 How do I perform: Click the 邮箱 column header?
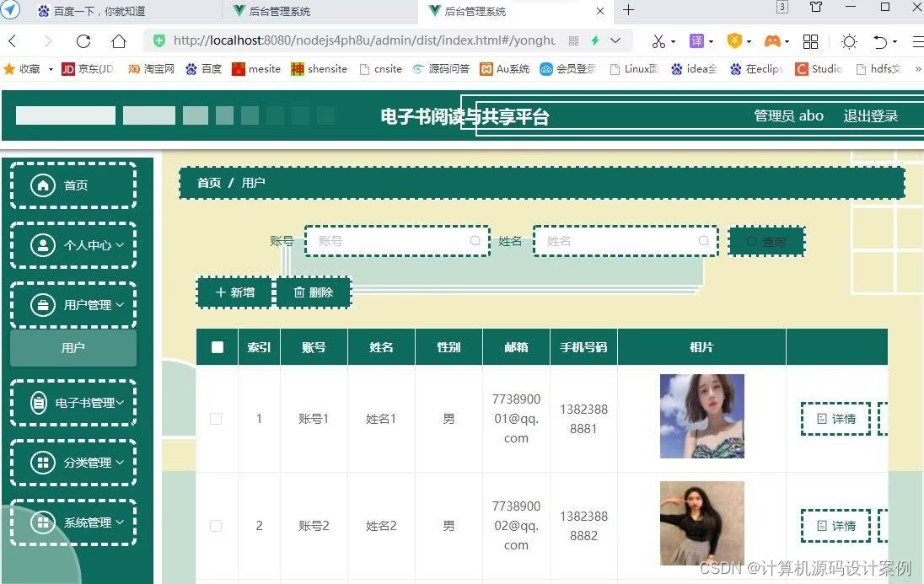tap(516, 347)
